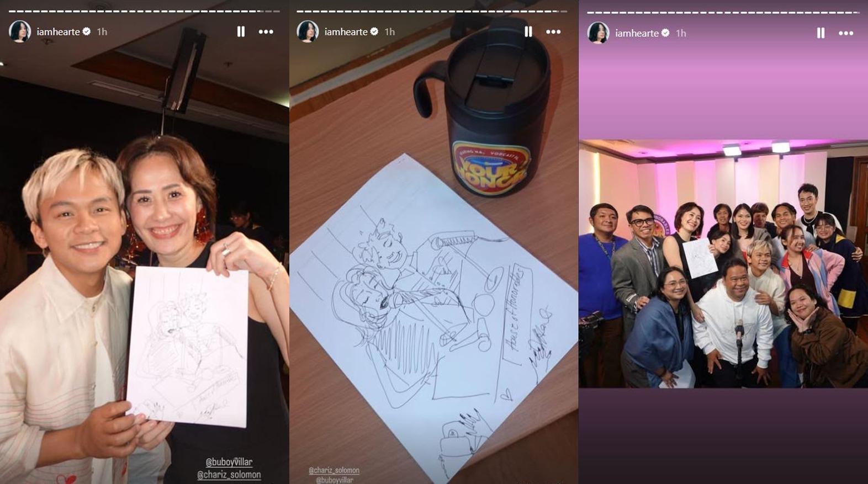Click the verified badge on the black mug story
The width and height of the screenshot is (868, 484).
(x=374, y=31)
